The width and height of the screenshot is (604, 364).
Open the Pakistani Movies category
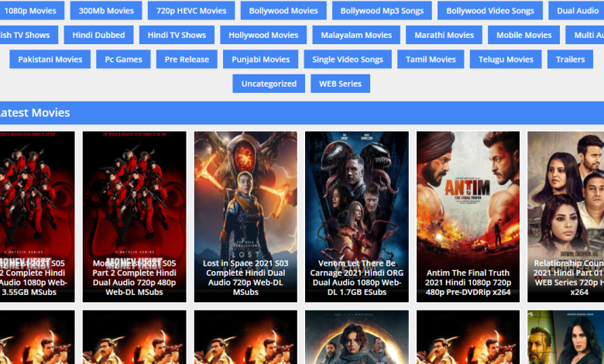50,59
